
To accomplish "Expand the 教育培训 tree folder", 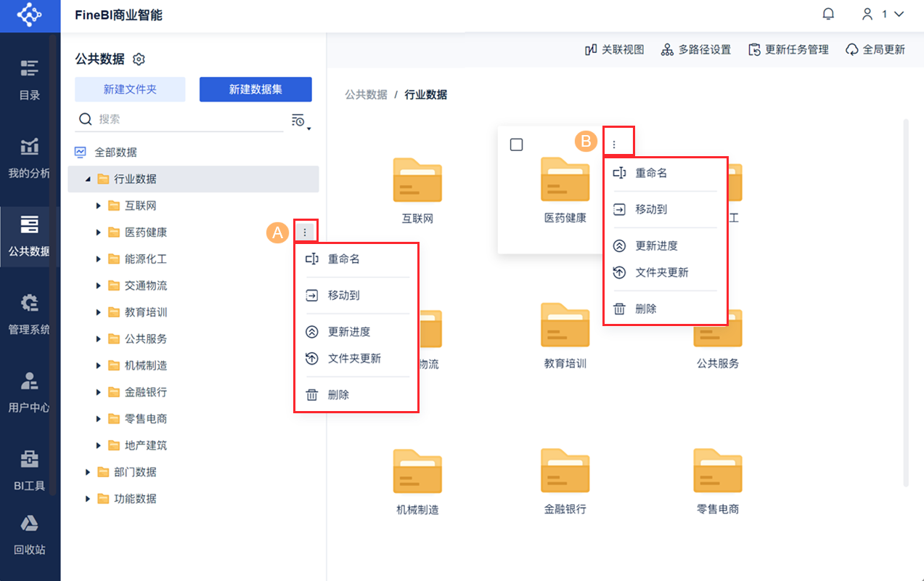I will tap(99, 312).
